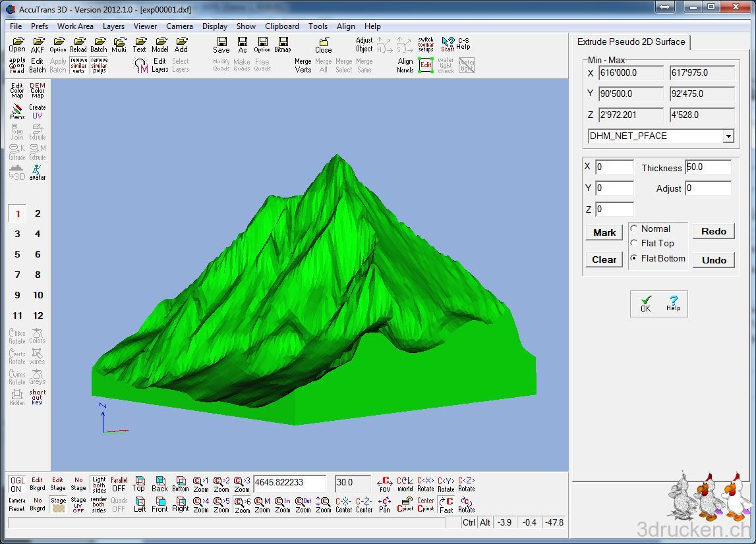The height and width of the screenshot is (544, 756).
Task: Open Help in extrude panel
Action: pyautogui.click(x=673, y=304)
